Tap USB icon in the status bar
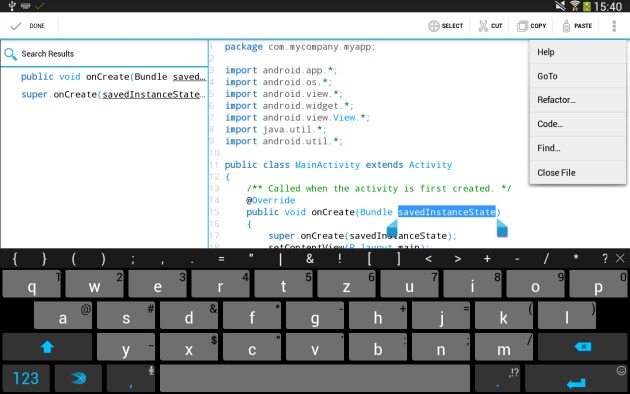 click(x=12, y=6)
